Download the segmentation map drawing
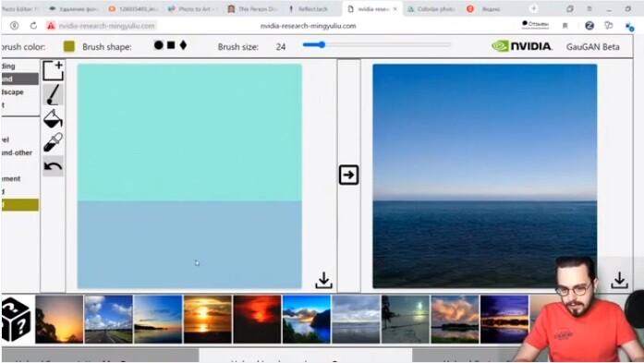 point(323,280)
